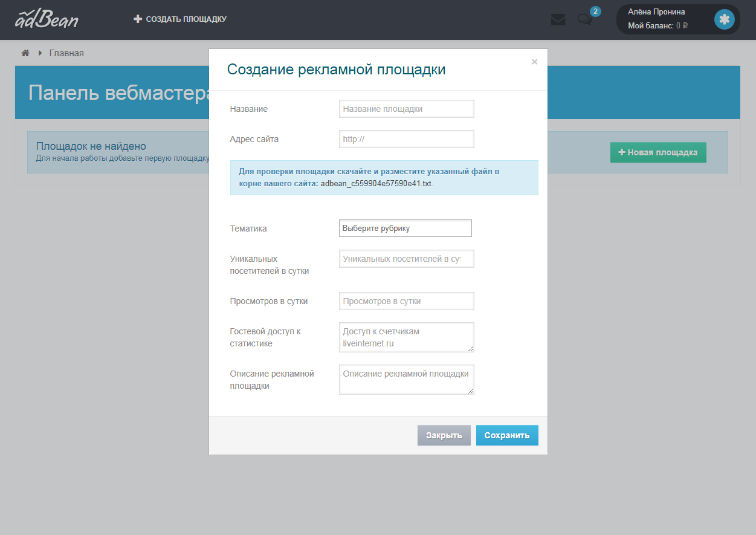Click the Адрес сайта field starting with http://
Image resolution: width=756 pixels, height=535 pixels.
click(x=406, y=138)
